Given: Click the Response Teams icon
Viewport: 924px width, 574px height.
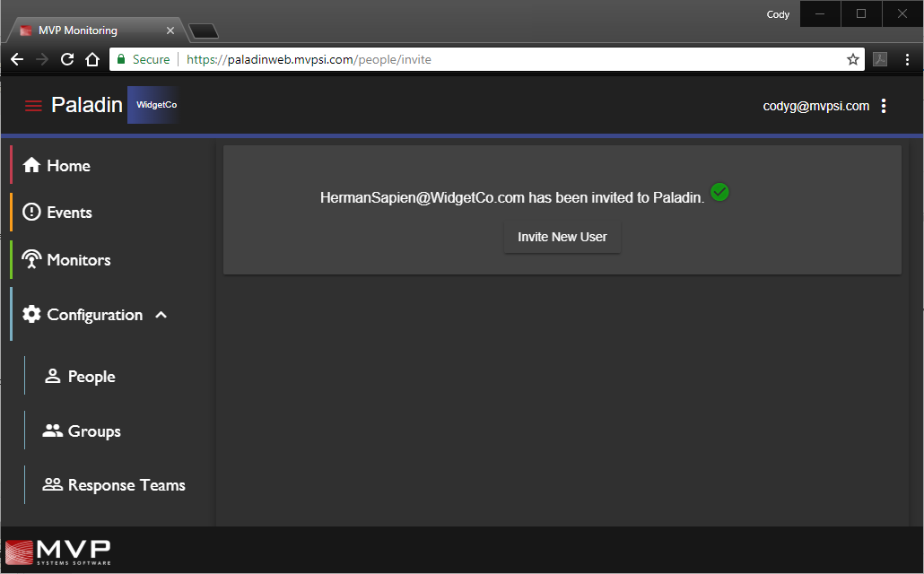Looking at the screenshot, I should tap(52, 485).
